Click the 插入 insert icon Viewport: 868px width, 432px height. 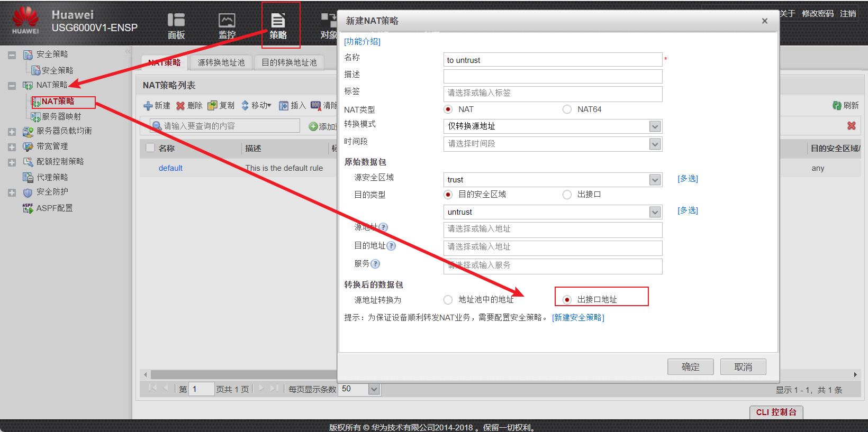pyautogui.click(x=284, y=106)
